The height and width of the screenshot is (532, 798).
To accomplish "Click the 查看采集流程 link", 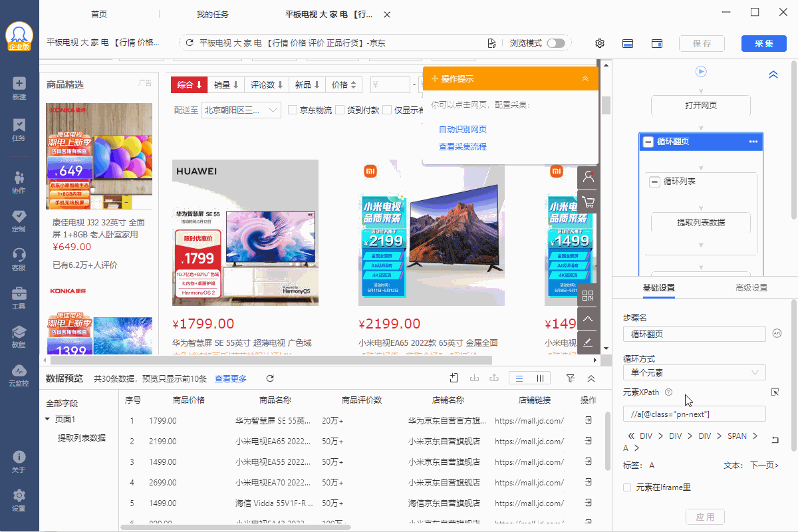I will (463, 146).
